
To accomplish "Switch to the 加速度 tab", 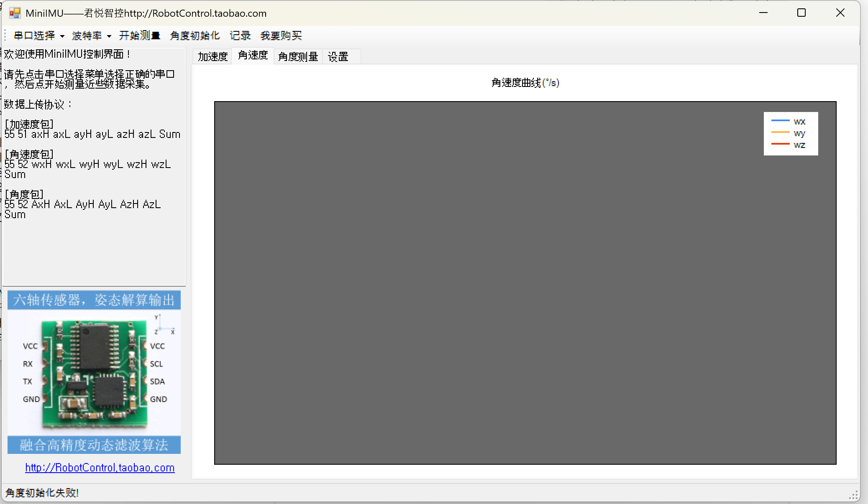I will (x=213, y=56).
